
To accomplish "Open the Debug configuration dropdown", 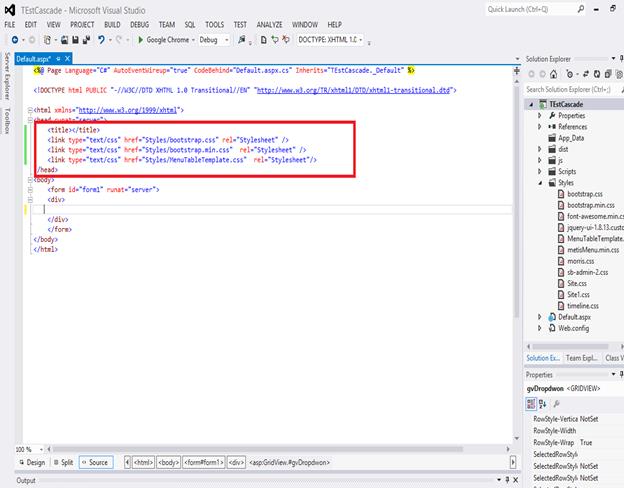I will (x=212, y=40).
